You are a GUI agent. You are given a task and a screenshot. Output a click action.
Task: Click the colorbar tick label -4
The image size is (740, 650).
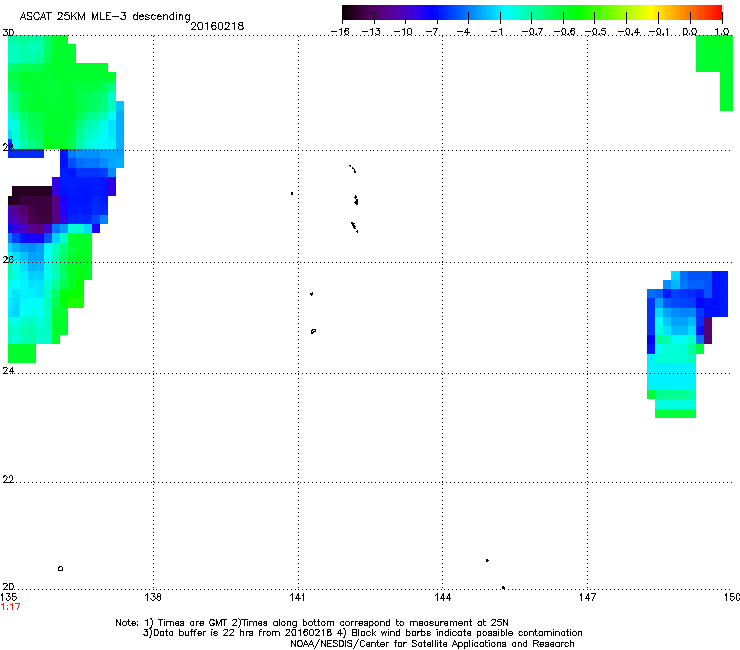pyautogui.click(x=463, y=32)
